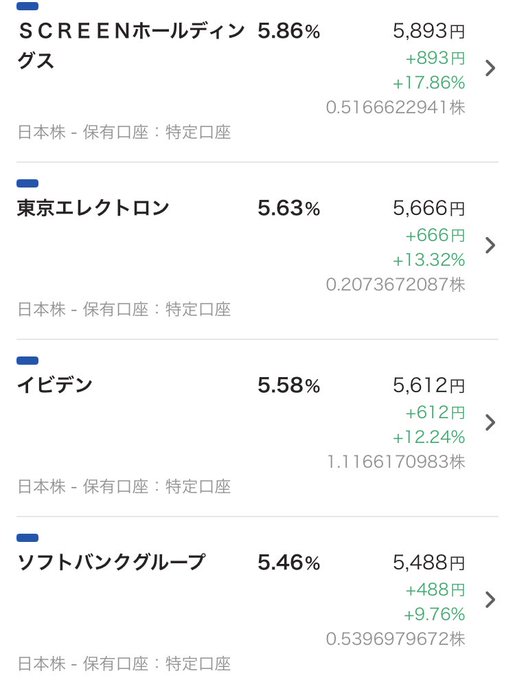
Task: Select the イビデン stock name
Action: (55, 385)
